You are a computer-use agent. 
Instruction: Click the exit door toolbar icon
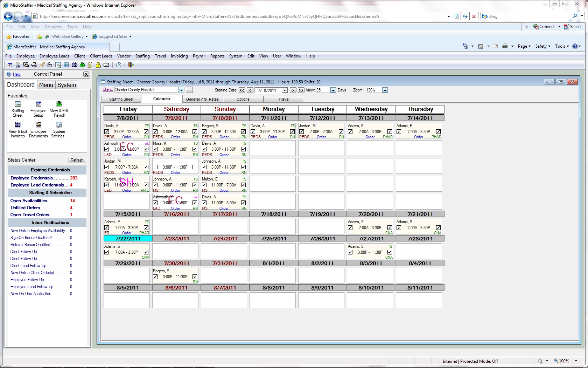(x=131, y=65)
